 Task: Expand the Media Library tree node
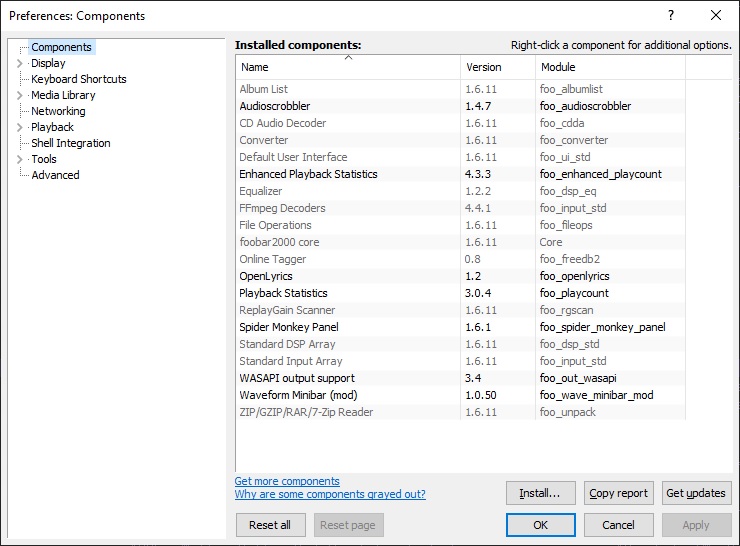20,95
